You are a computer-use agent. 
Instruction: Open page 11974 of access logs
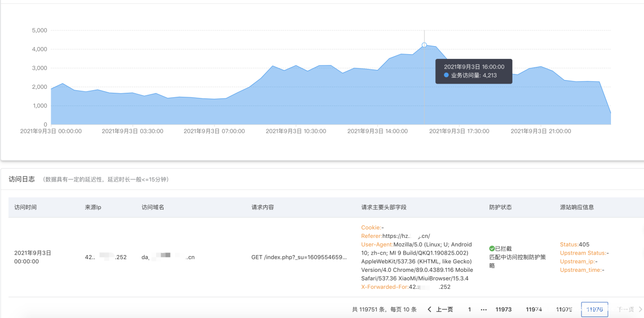pyautogui.click(x=534, y=309)
